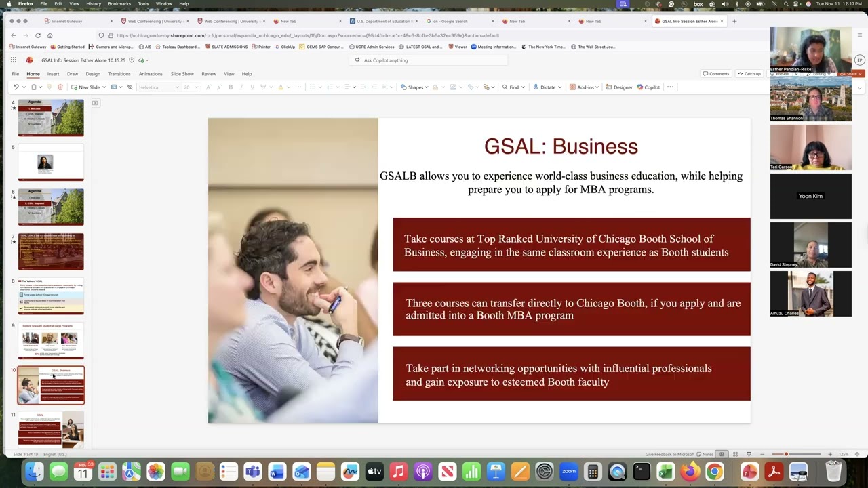Open the Comments pane

click(x=716, y=74)
